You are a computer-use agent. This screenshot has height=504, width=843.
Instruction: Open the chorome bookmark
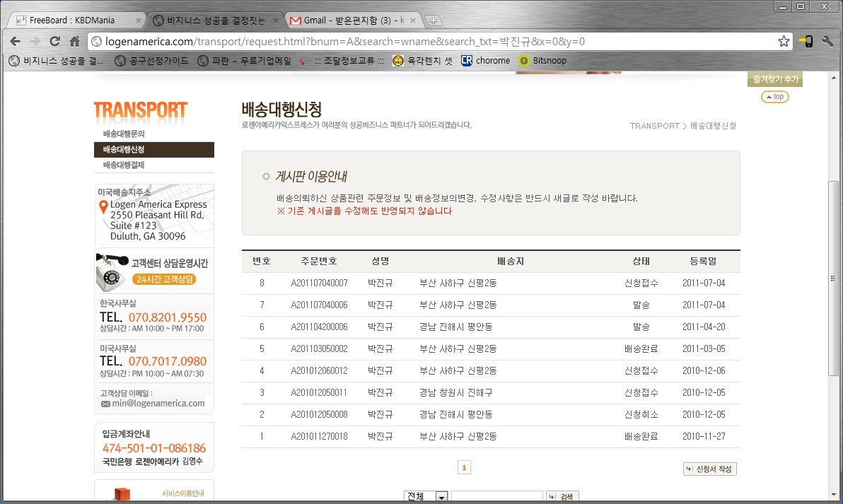coord(485,61)
